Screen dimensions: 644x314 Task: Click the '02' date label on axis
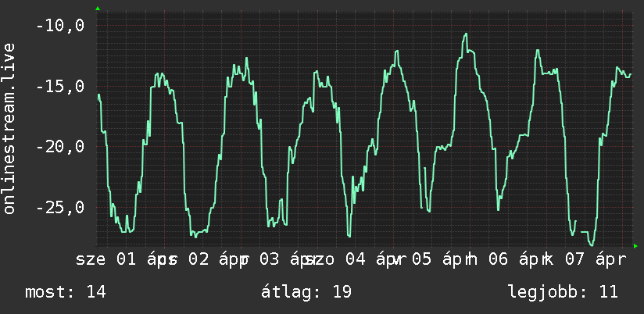coord(199,260)
